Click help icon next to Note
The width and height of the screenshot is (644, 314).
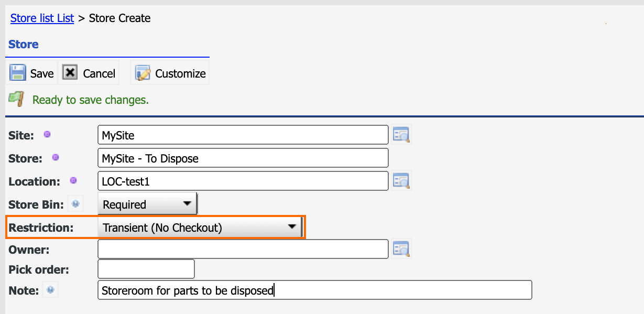pyautogui.click(x=51, y=289)
